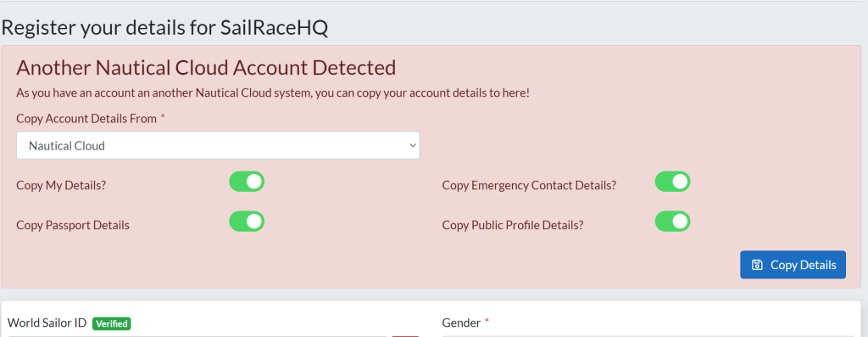This screenshot has height=337, width=868.
Task: Click the chevron arrow of the account select
Action: [413, 146]
